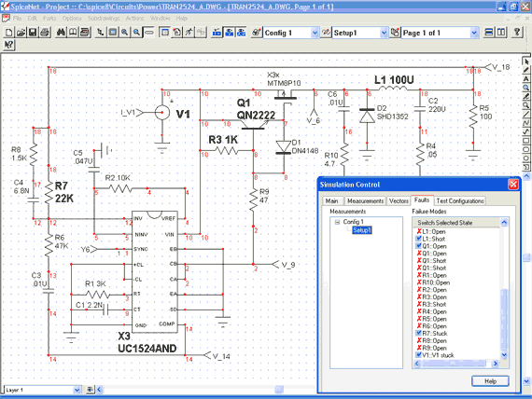Click the vertical tile windows icon
This screenshot has width=532, height=399.
pos(501,33)
